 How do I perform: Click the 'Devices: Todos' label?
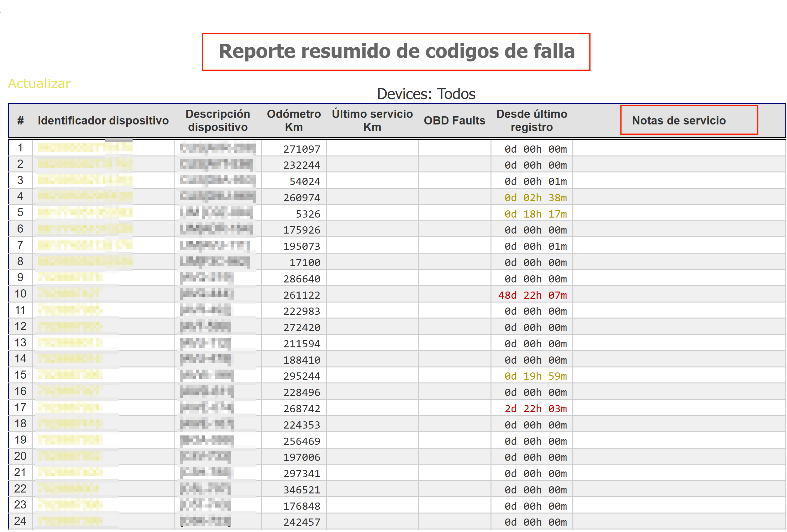click(426, 94)
